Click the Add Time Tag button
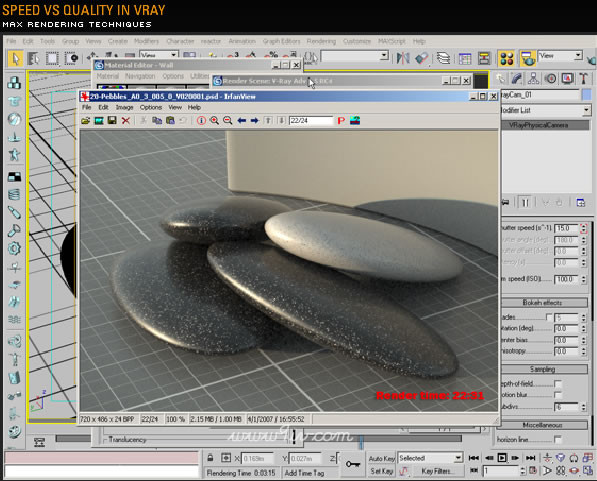The image size is (597, 481). [305, 473]
